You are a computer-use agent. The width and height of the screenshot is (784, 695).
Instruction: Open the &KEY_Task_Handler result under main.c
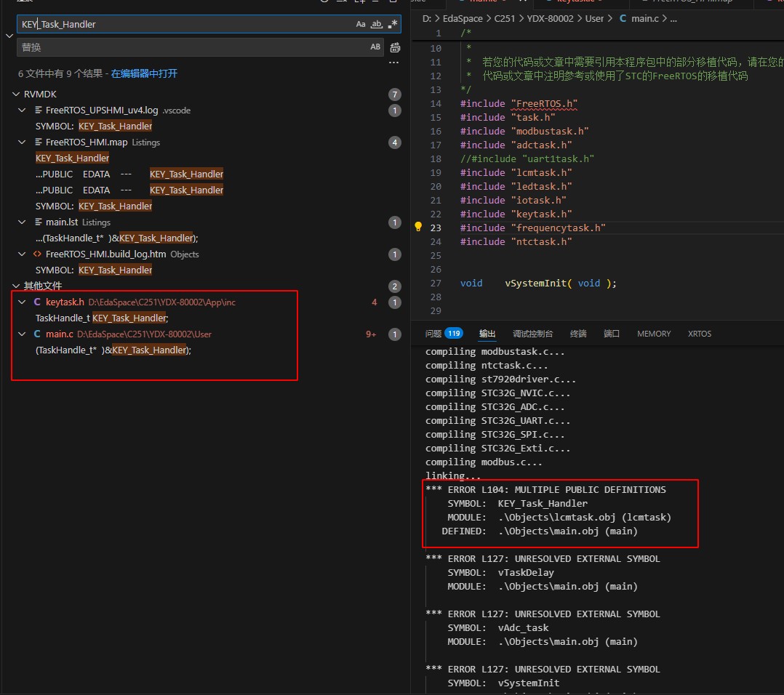pos(113,350)
